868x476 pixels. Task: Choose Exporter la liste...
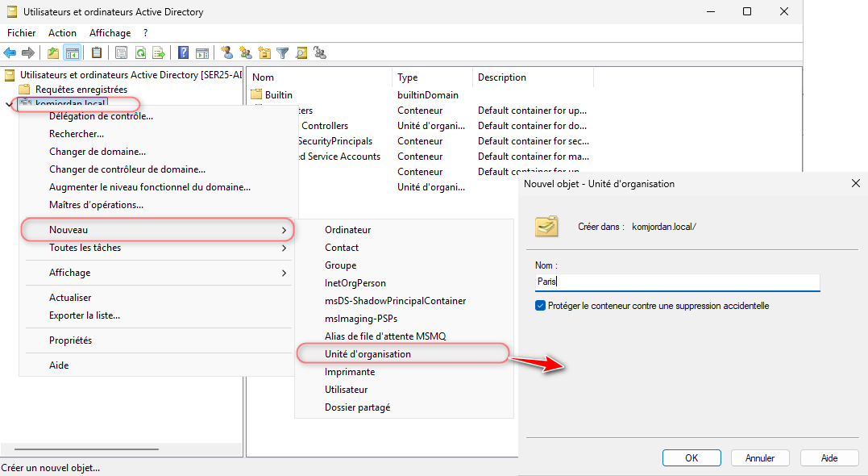click(85, 315)
